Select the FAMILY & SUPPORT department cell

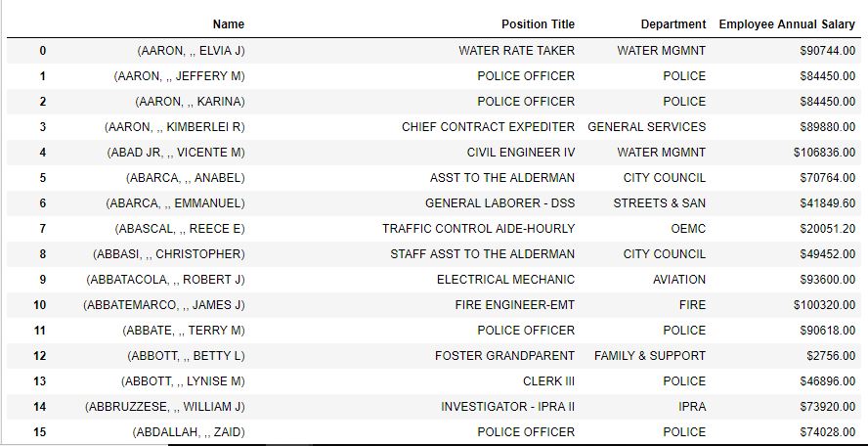click(650, 356)
